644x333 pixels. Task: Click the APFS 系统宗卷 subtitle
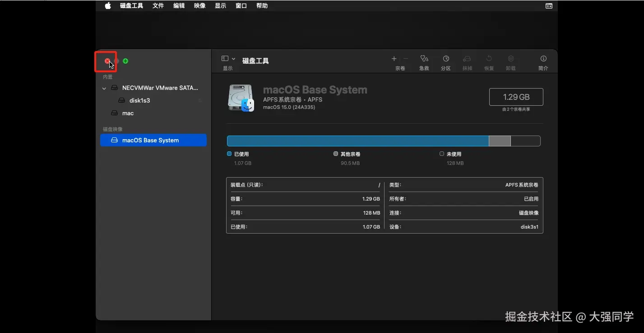(292, 99)
